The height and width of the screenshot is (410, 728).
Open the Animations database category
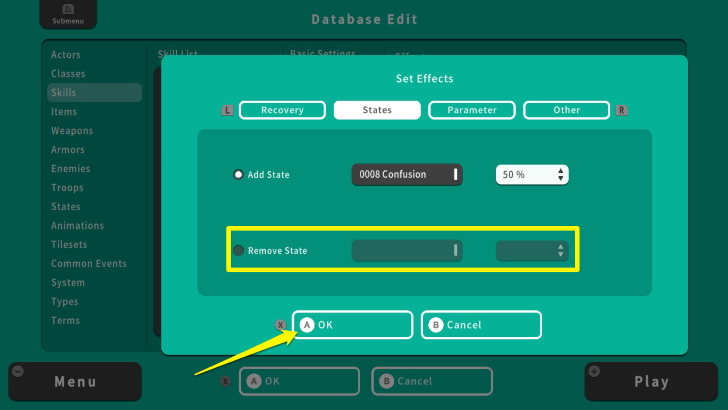click(x=77, y=226)
